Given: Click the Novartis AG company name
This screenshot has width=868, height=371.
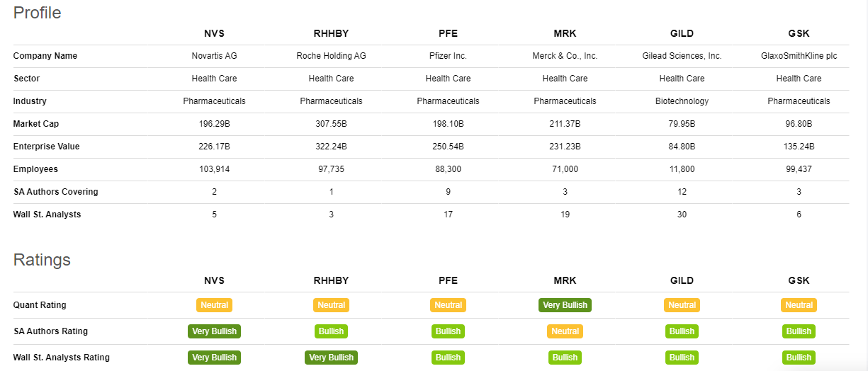Looking at the screenshot, I should pyautogui.click(x=214, y=56).
